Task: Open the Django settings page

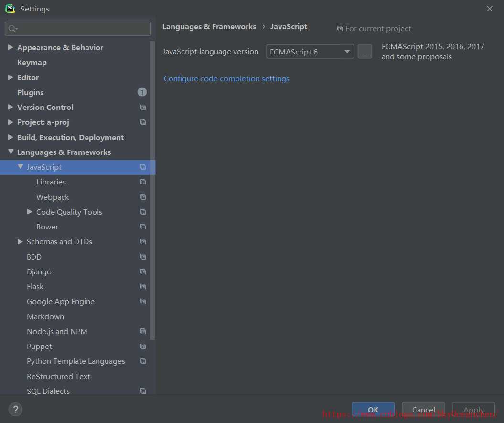Action: (39, 272)
